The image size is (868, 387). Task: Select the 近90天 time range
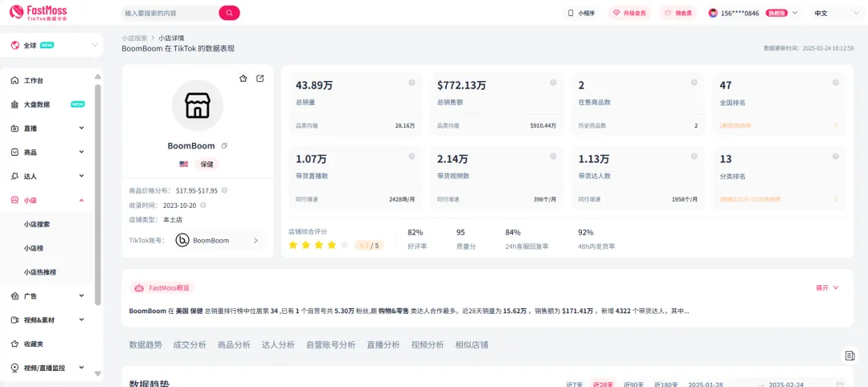pos(633,385)
